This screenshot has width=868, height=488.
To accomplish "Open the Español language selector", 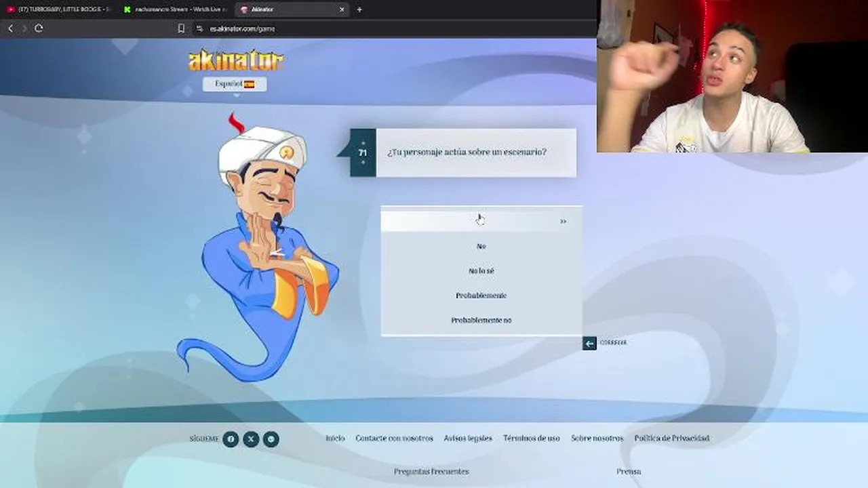I will pyautogui.click(x=235, y=84).
